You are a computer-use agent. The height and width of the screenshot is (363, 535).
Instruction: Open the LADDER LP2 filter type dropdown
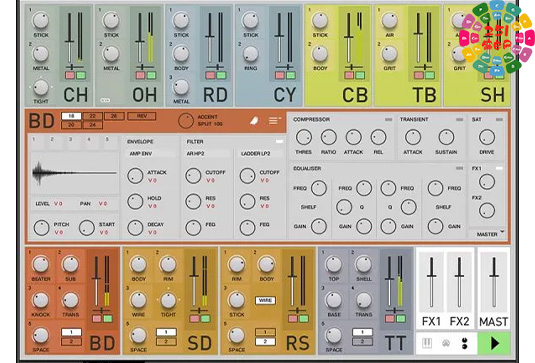click(260, 154)
